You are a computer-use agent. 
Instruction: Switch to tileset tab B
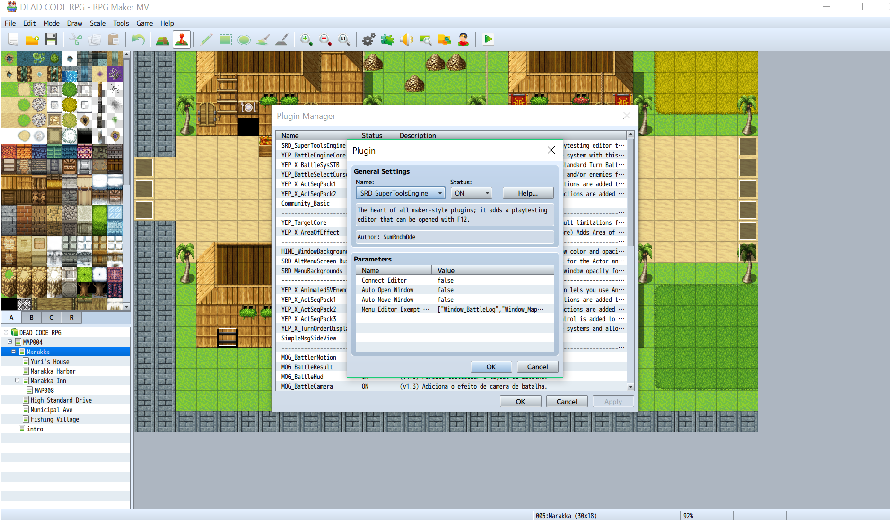pos(31,317)
